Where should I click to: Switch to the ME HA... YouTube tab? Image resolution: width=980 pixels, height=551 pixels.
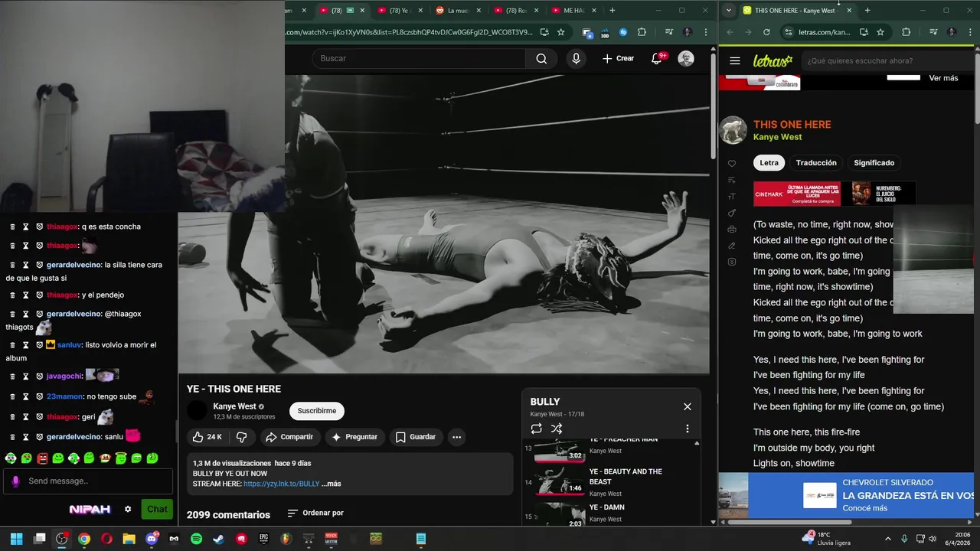[573, 11]
